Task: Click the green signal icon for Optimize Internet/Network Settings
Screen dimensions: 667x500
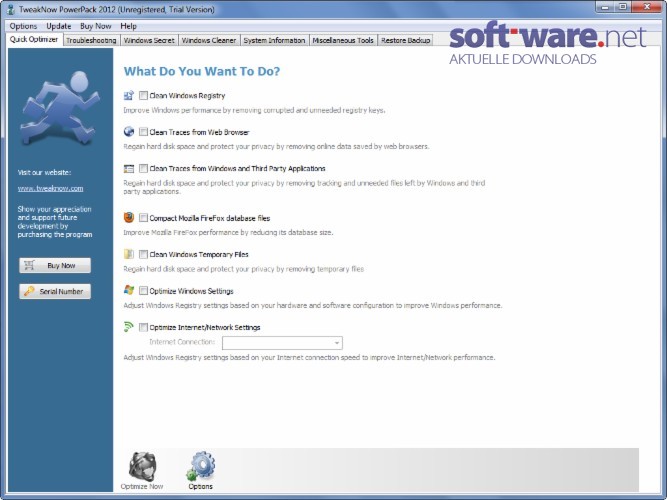Action: [x=128, y=327]
